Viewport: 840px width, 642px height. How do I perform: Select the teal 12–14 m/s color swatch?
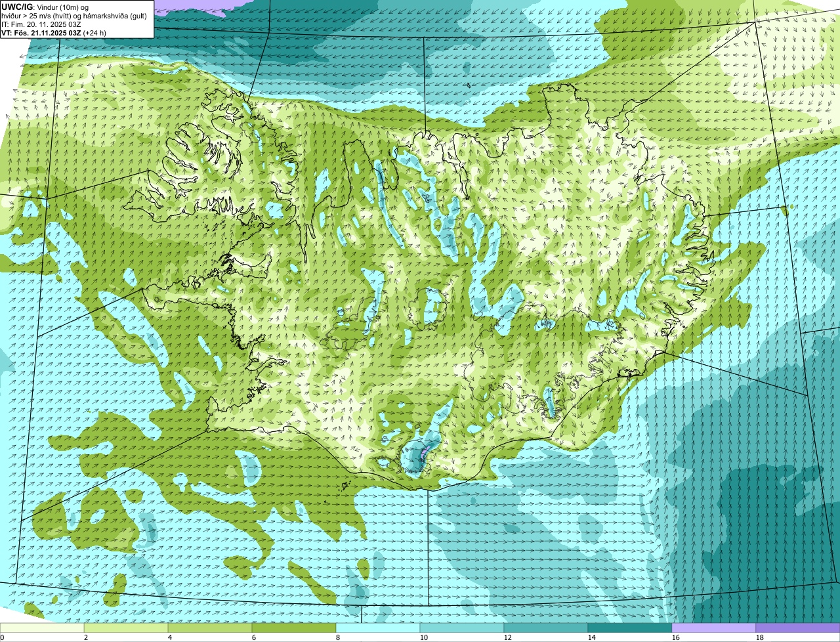pyautogui.click(x=546, y=628)
